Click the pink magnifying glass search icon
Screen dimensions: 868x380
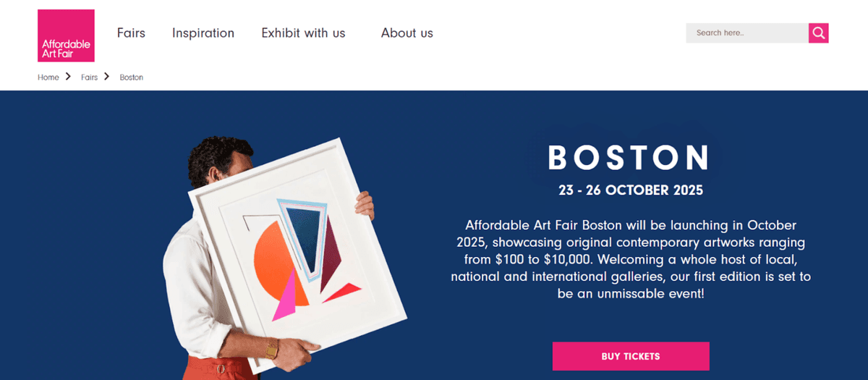[x=818, y=33]
